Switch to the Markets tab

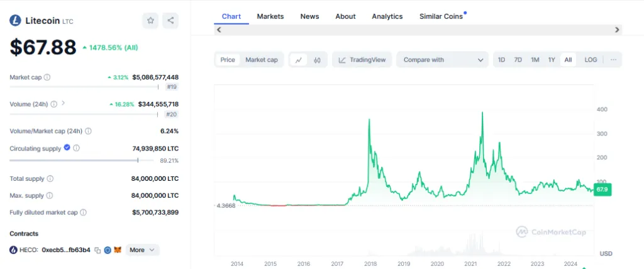[x=270, y=16]
